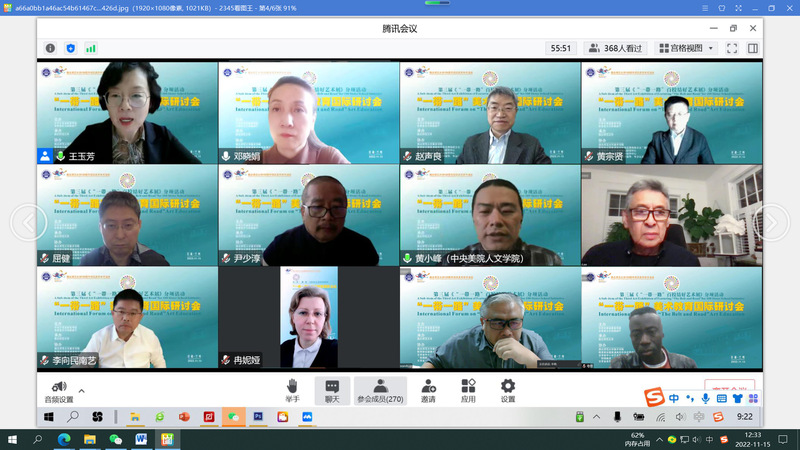Raise hand with the 举手 icon
Image resolution: width=800 pixels, height=450 pixels.
coord(292,389)
